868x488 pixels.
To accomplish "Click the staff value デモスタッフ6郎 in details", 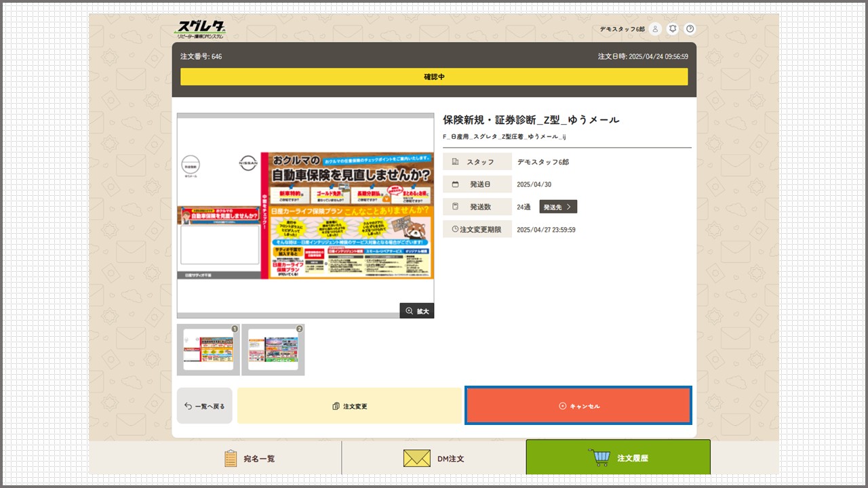I will pyautogui.click(x=543, y=162).
